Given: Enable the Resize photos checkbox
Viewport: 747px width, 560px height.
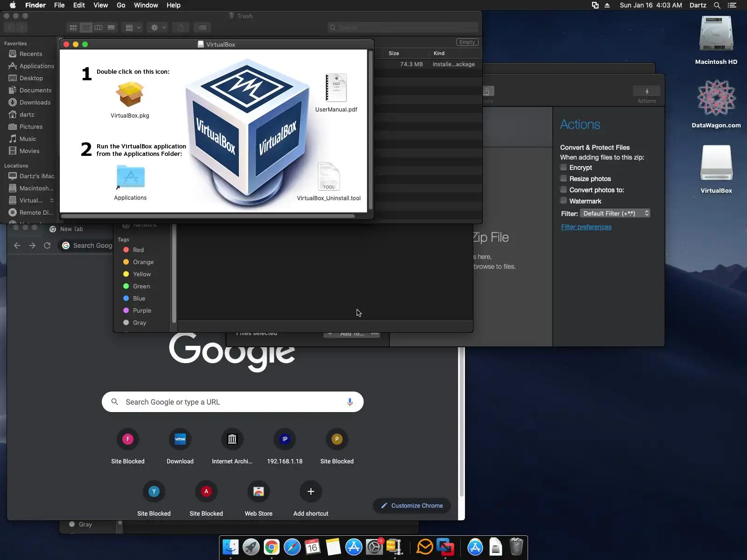Looking at the screenshot, I should 564,178.
